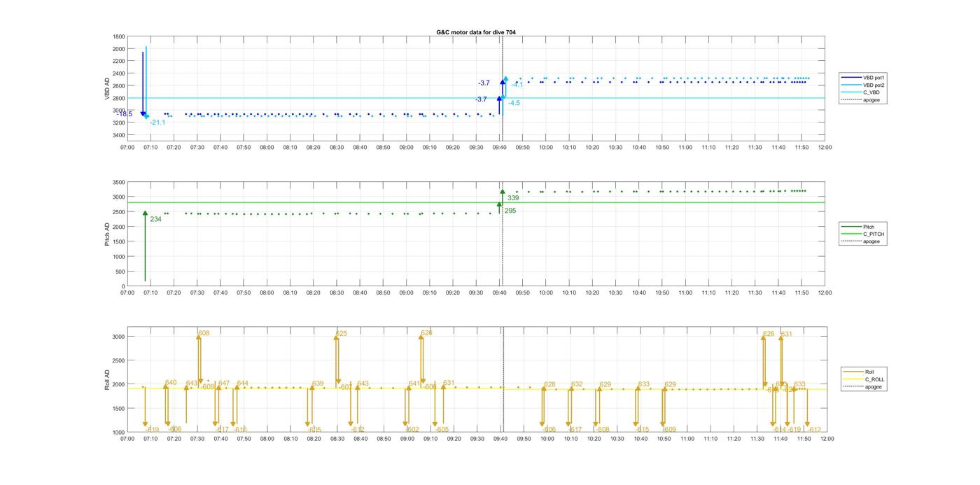Click the '628' roll annotation
This screenshot has width=980, height=485.
pos(549,384)
